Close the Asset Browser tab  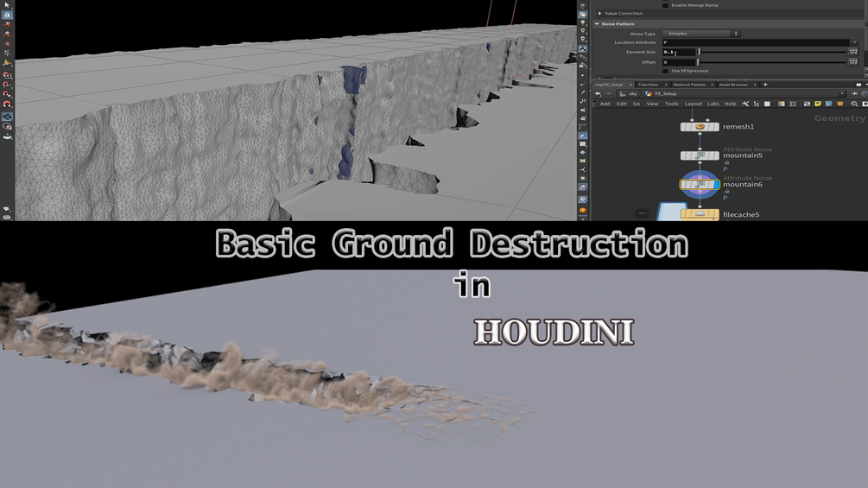tap(755, 85)
